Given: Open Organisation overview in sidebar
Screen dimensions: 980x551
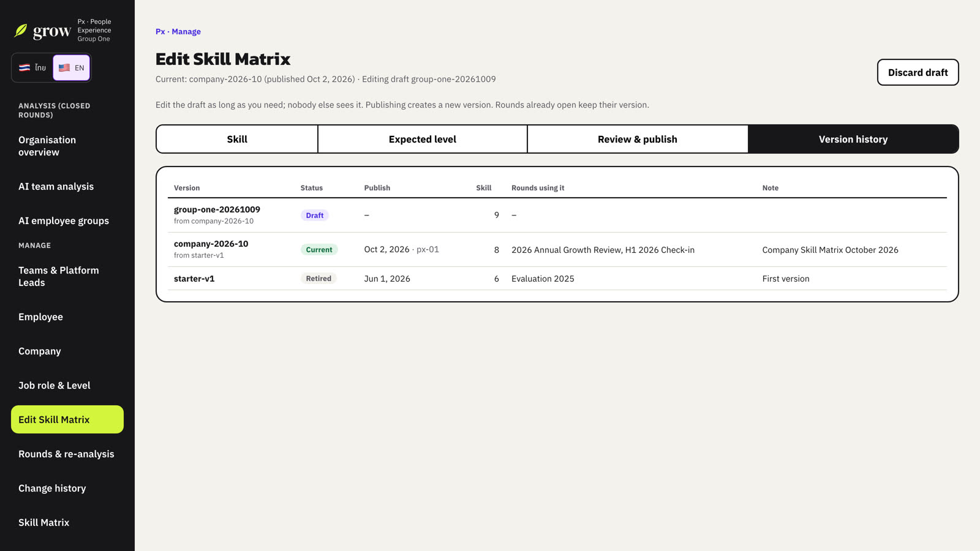Looking at the screenshot, I should (67, 146).
